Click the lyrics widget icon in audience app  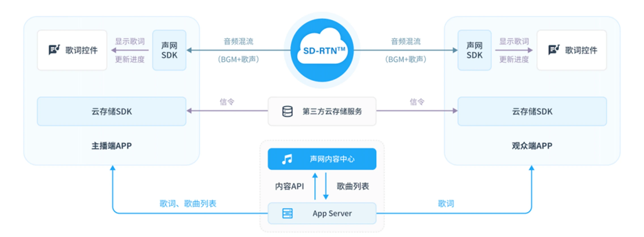554,50
